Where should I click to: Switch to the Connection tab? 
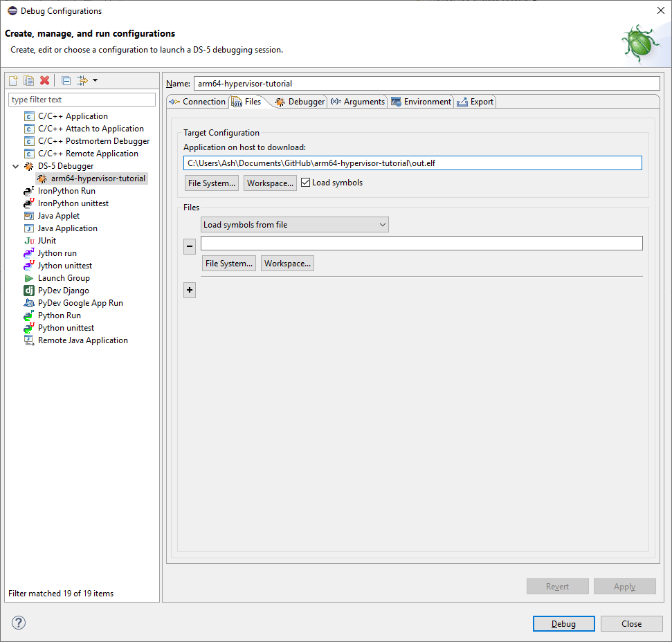tap(197, 102)
